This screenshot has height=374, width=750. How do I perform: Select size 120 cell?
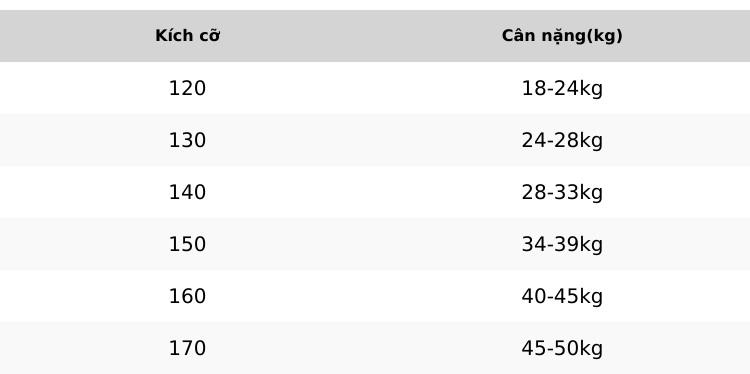click(188, 88)
